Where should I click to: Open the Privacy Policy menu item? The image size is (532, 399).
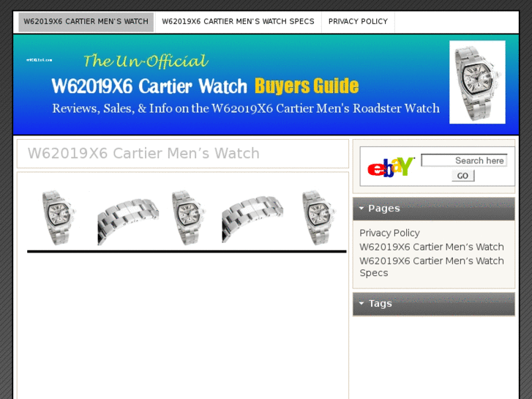click(x=358, y=22)
